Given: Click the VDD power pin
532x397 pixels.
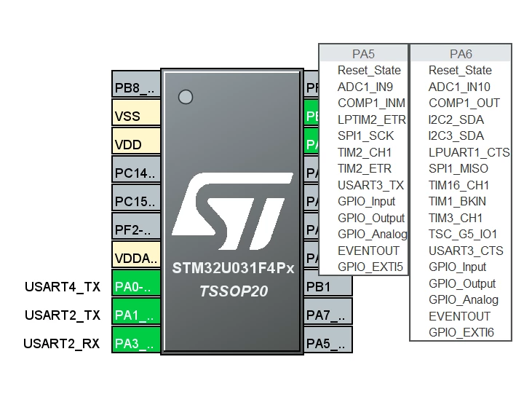Looking at the screenshot, I should pyautogui.click(x=136, y=141).
